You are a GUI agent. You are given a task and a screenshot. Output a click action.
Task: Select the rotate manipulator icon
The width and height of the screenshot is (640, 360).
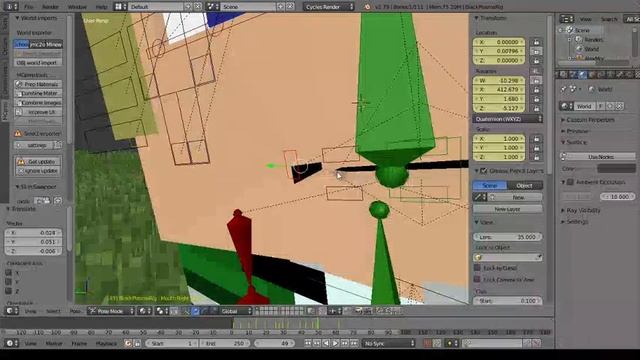click(204, 311)
